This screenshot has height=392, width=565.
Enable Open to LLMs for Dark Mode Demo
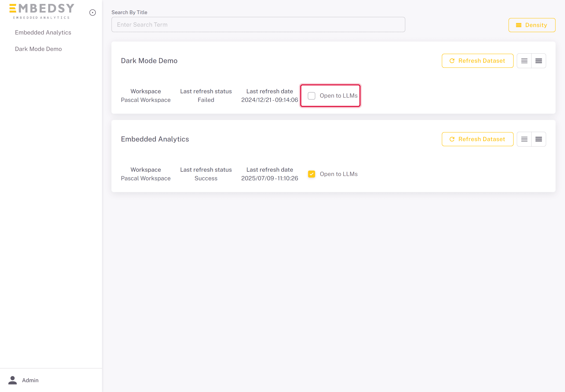coord(312,95)
